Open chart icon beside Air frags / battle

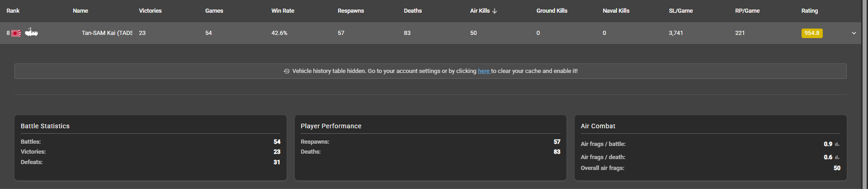837,144
